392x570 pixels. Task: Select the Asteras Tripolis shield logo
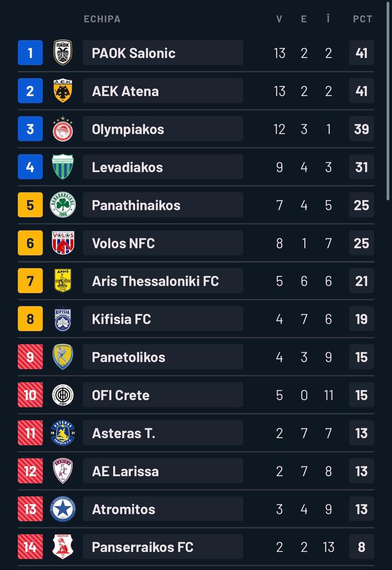pos(62,433)
